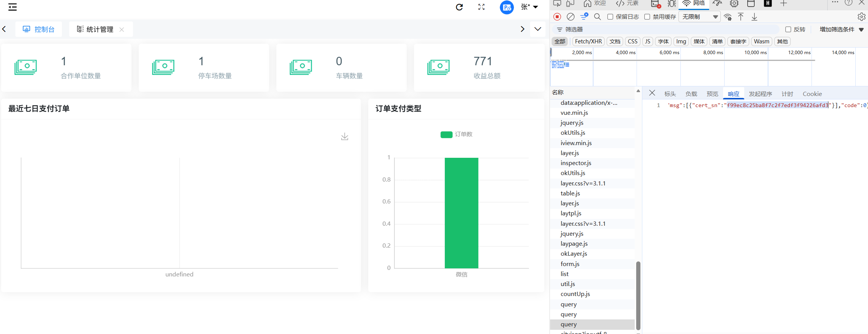Click the page refresh icon

point(459,7)
